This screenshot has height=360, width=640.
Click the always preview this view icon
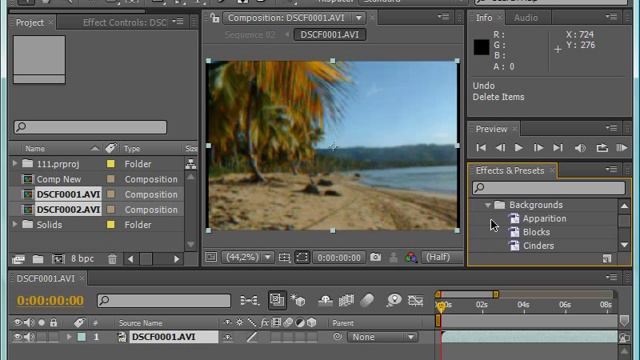(211, 257)
